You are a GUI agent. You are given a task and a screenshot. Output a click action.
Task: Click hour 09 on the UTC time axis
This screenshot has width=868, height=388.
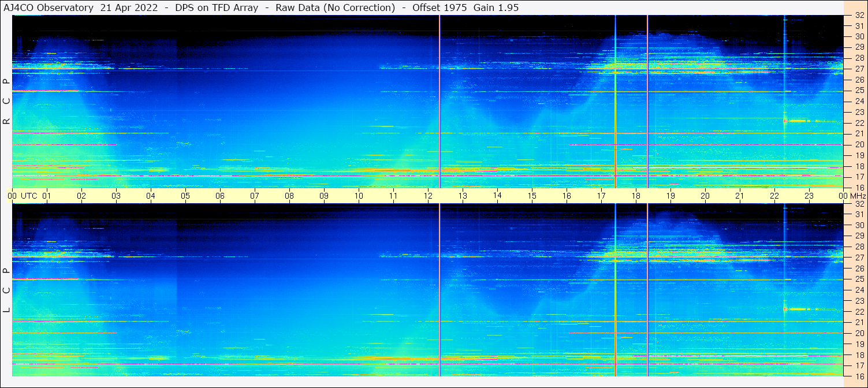(324, 196)
